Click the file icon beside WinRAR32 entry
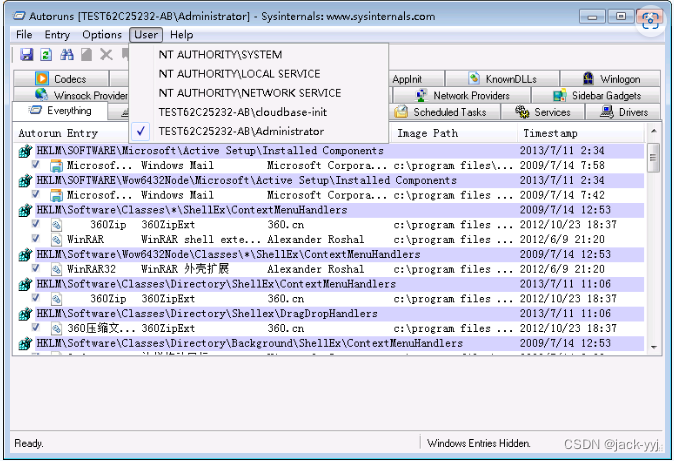Screen dimensions: 674x461 56,270
